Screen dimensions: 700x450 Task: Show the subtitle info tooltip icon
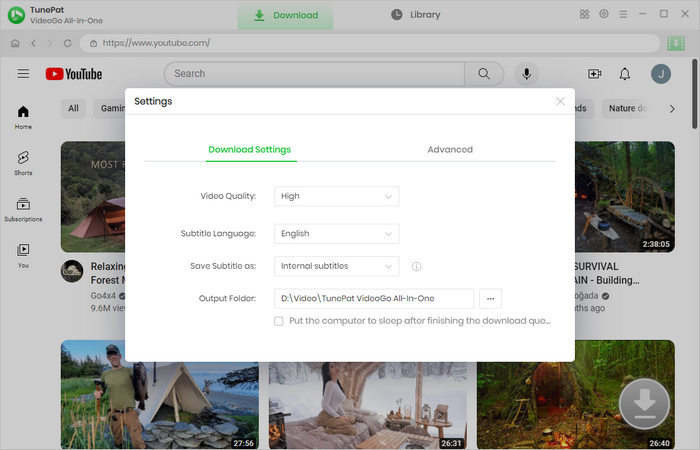[416, 267]
